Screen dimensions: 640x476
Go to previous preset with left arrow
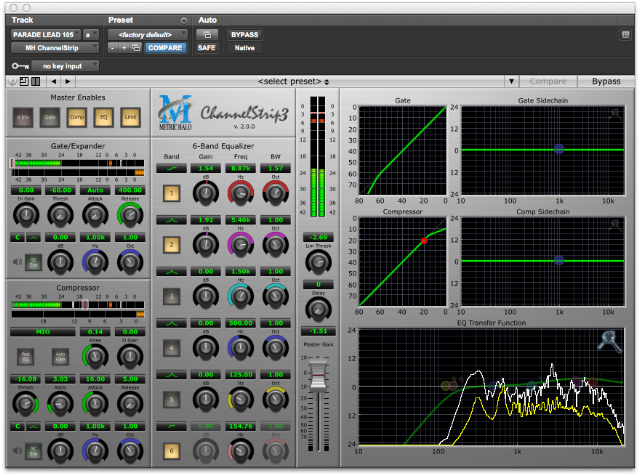pos(54,82)
